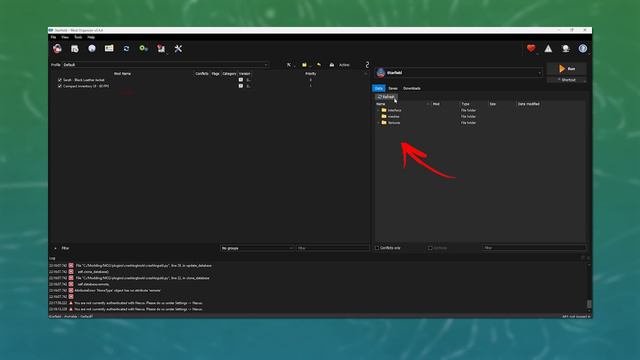The image size is (640, 360).
Task: Open the No groups dropdown
Action: coord(257,248)
